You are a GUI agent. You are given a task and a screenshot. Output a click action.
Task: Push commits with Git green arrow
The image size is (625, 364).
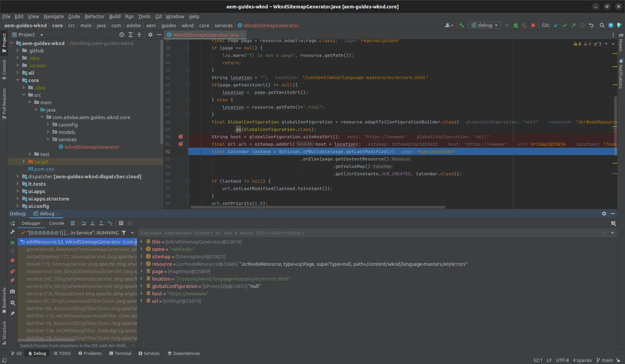pos(574,25)
